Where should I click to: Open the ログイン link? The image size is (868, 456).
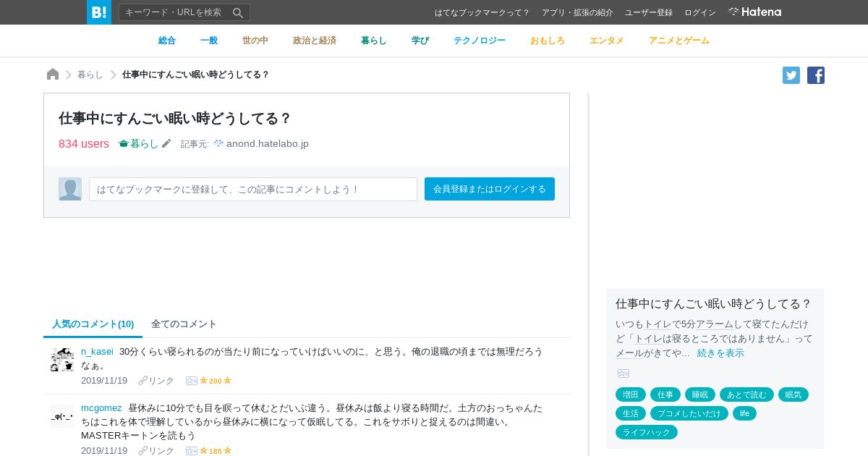[x=700, y=12]
